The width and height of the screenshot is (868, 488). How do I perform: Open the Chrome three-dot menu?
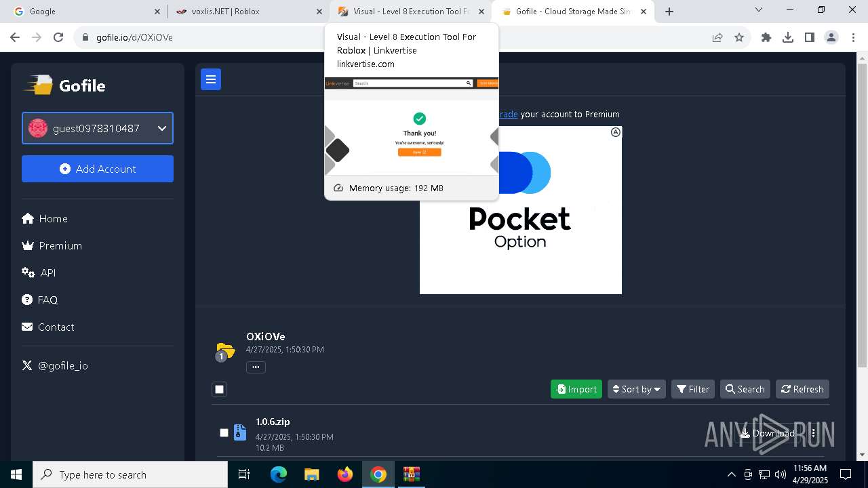(853, 37)
